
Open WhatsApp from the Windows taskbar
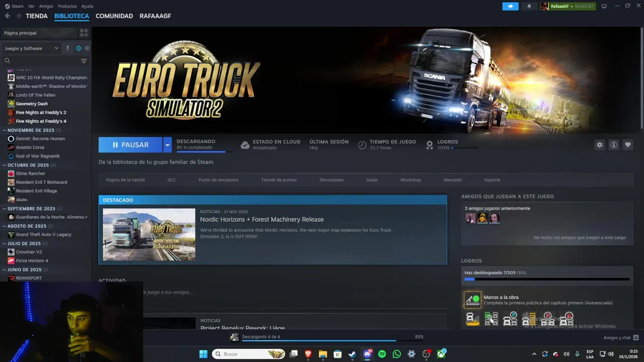click(x=396, y=354)
